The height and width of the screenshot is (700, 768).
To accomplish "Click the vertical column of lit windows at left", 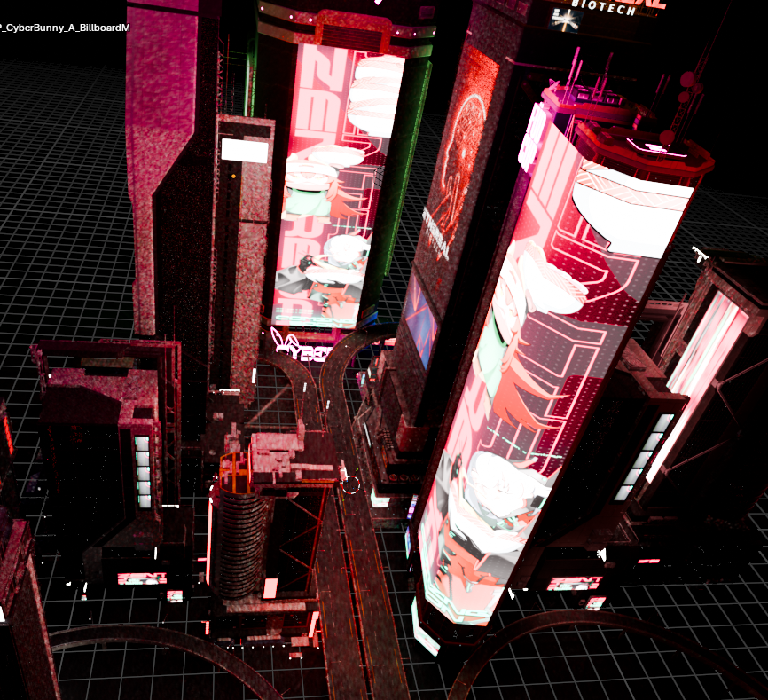I will click(x=143, y=470).
